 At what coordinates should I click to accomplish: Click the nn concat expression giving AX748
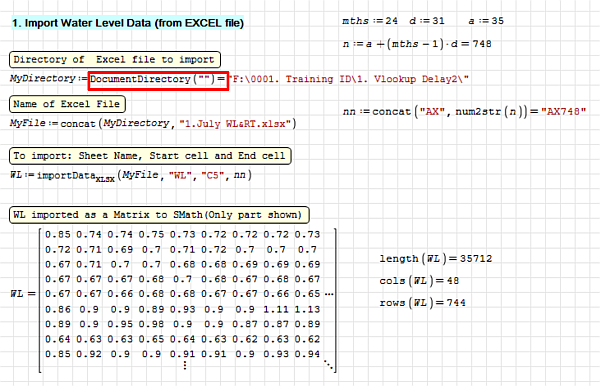click(464, 112)
